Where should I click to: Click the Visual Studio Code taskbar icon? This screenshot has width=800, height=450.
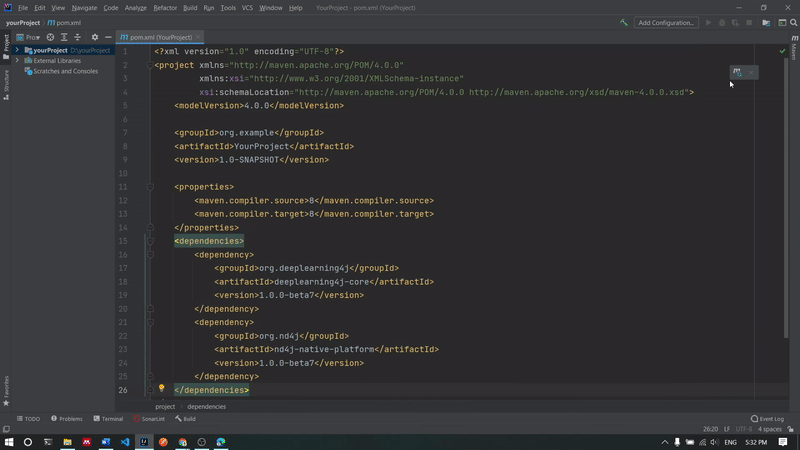click(125, 442)
